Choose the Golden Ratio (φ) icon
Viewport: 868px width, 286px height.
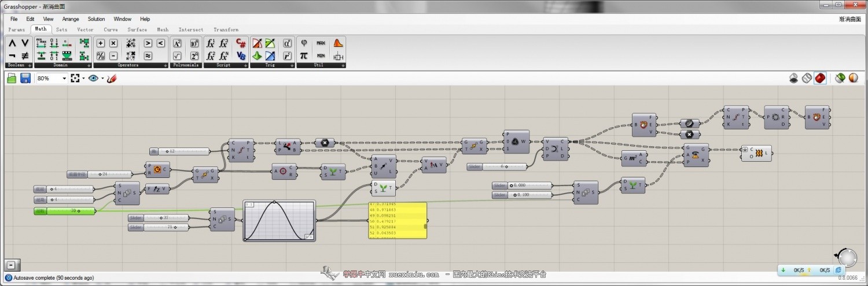303,43
